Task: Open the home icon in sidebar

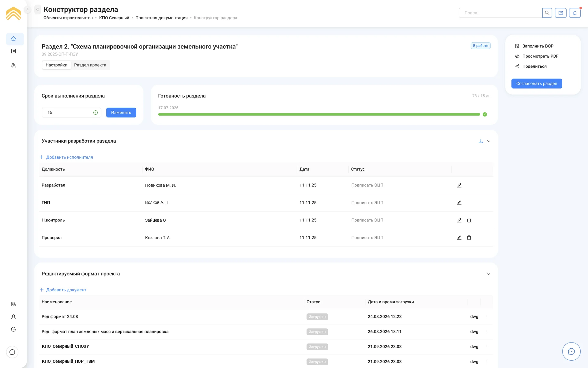Action: [x=13, y=39]
